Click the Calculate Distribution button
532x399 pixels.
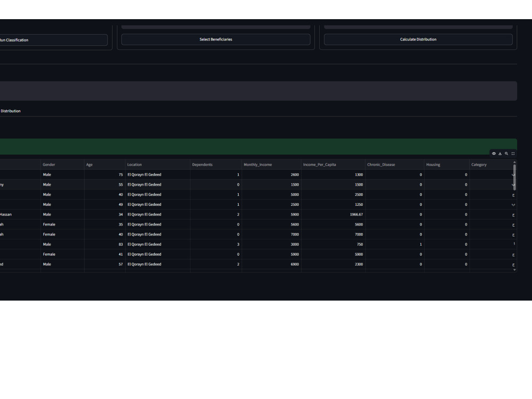coord(418,39)
